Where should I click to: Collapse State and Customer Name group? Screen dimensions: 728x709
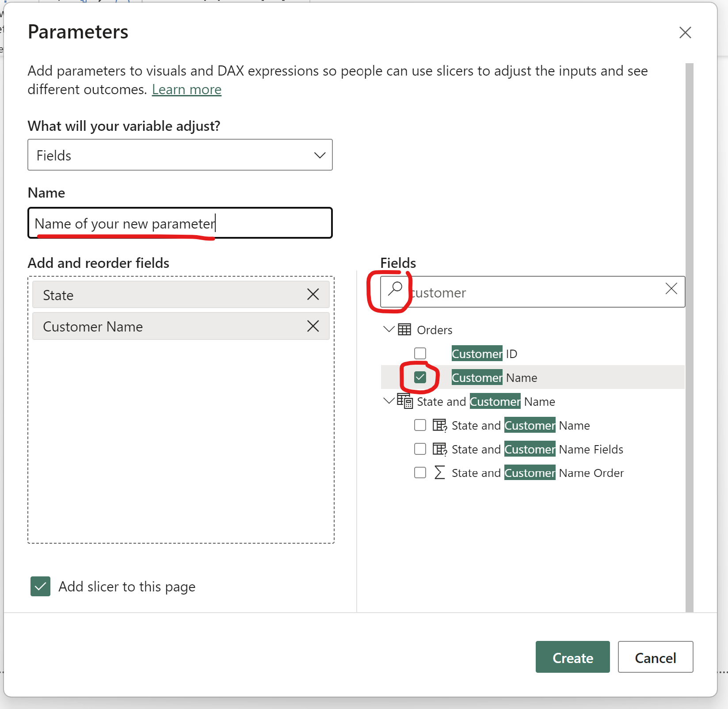[x=389, y=401]
